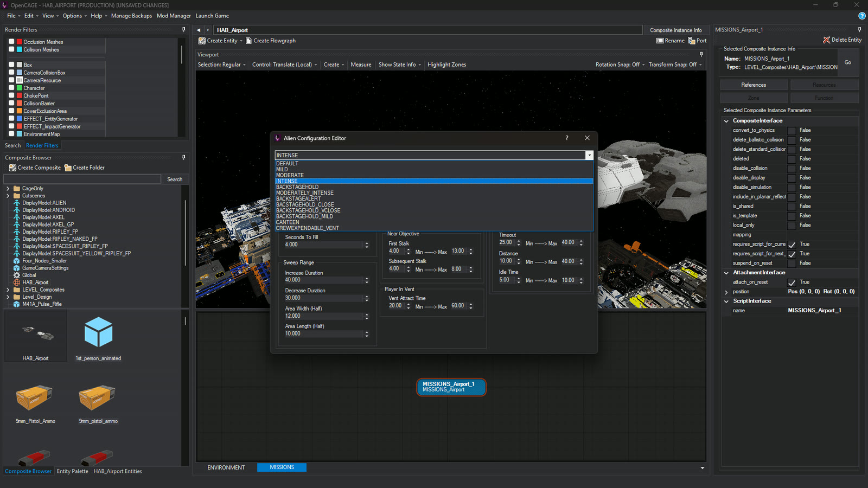
Task: Select the Global gear icon
Action: tap(17, 275)
